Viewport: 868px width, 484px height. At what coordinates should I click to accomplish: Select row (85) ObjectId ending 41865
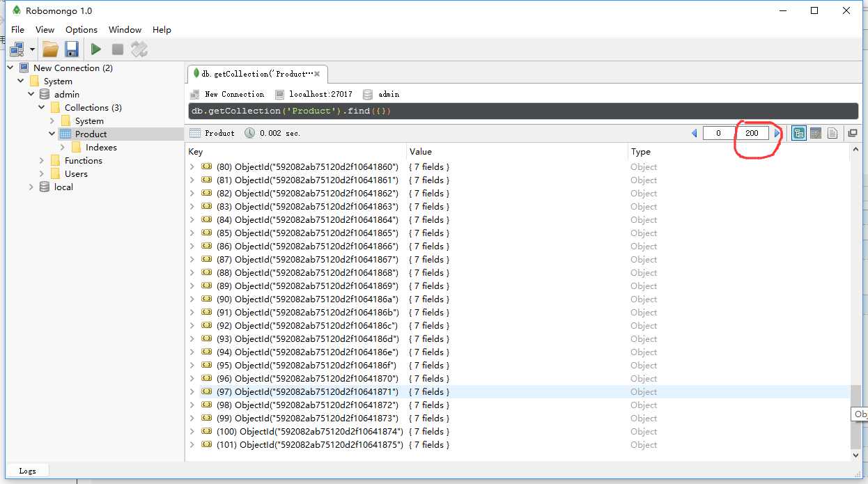pyautogui.click(x=307, y=233)
